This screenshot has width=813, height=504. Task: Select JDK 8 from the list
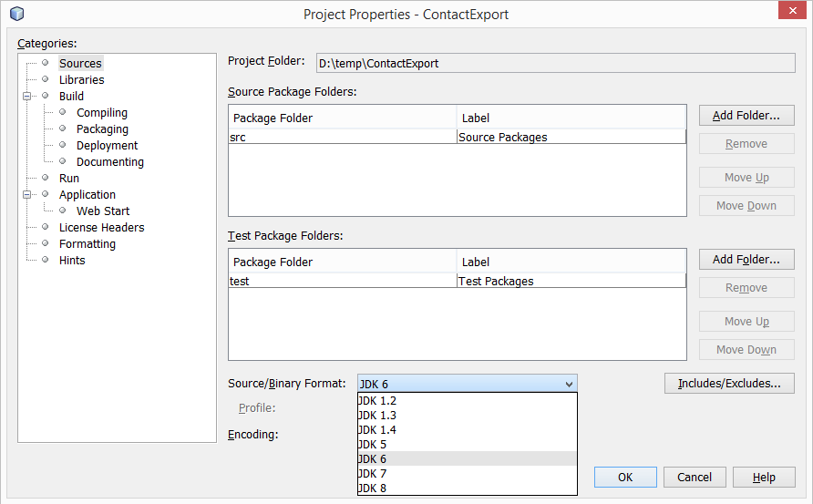374,488
